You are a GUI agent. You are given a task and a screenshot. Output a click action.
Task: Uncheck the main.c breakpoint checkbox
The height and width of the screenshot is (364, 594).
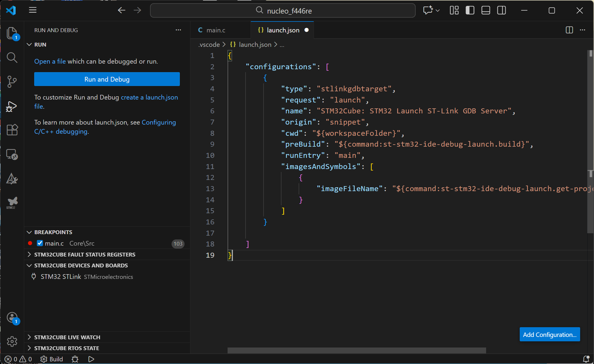point(40,243)
